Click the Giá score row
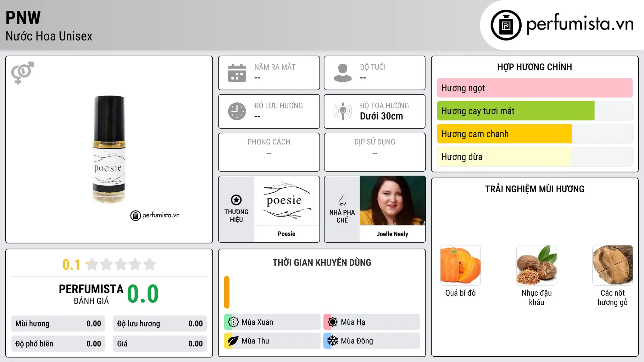Screen dimensions: 644x362 pyautogui.click(x=160, y=344)
